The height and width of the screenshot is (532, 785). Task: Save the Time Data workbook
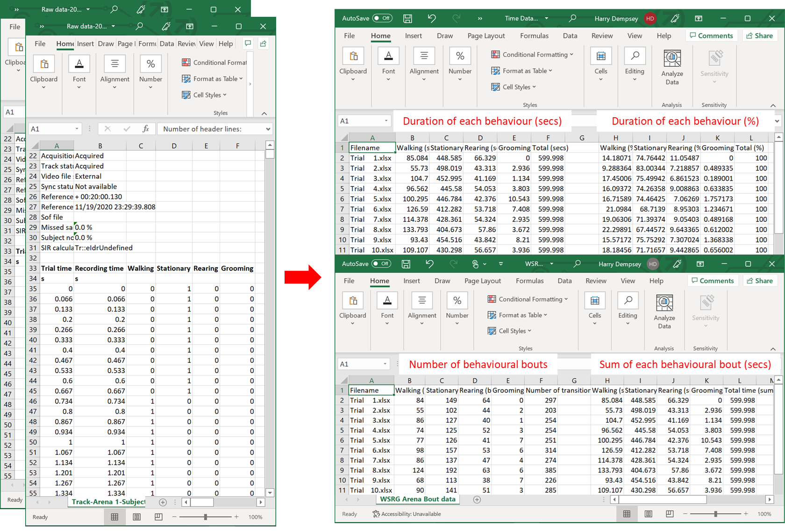[407, 18]
